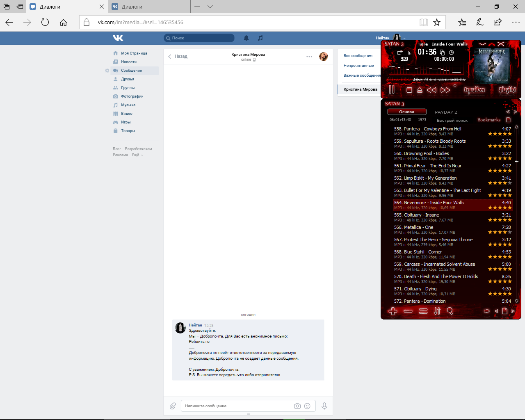Expand the Ещё dropdown in footer

pos(137,155)
